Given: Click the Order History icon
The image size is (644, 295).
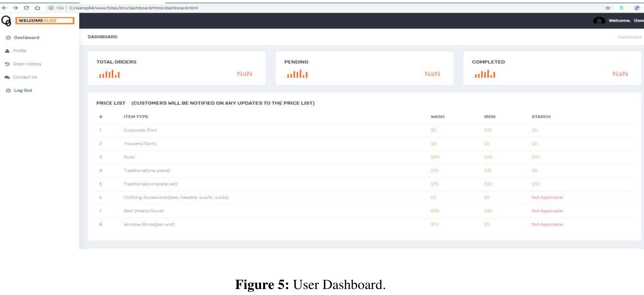Looking at the screenshot, I should click(7, 64).
